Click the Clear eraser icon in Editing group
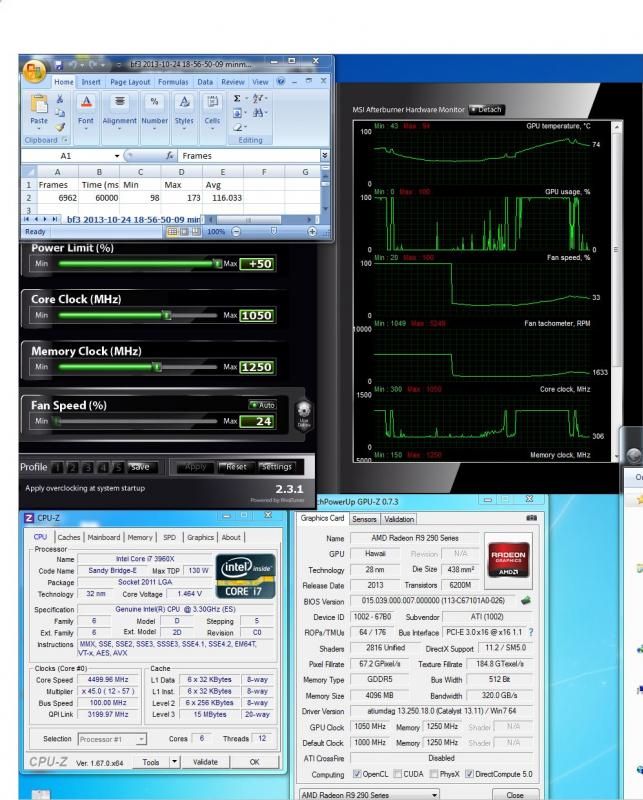The width and height of the screenshot is (643, 800). (238, 127)
